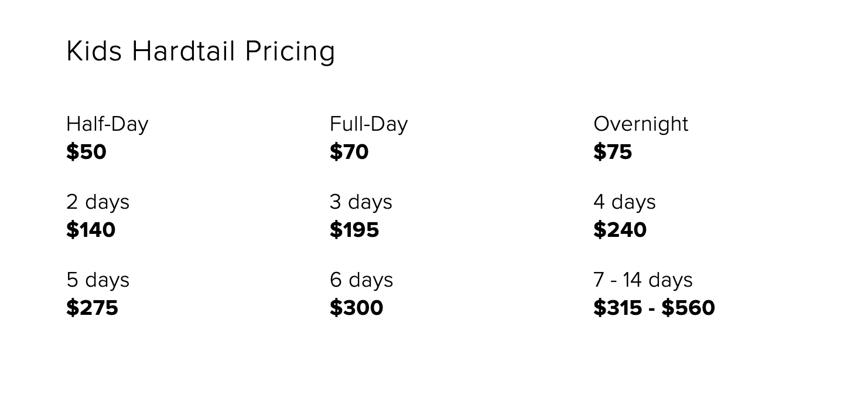The image size is (868, 394).
Task: Click the $50 half-day price
Action: coord(86,152)
